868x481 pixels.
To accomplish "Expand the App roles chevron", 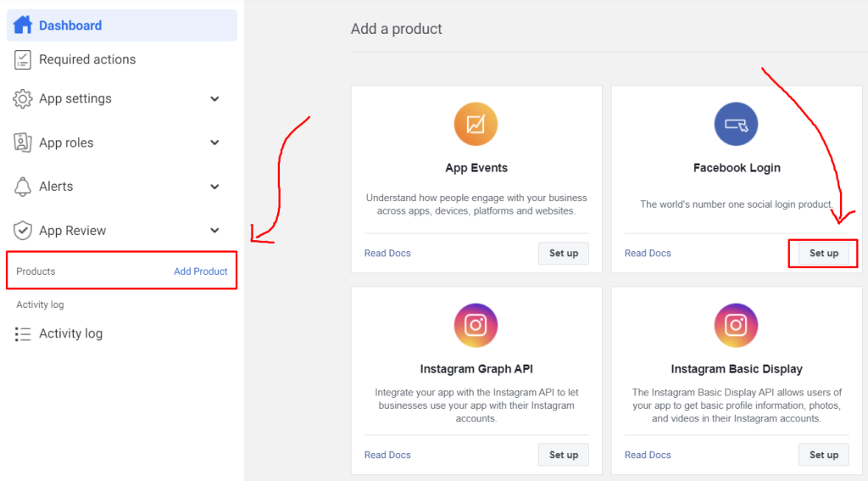I will pos(214,143).
